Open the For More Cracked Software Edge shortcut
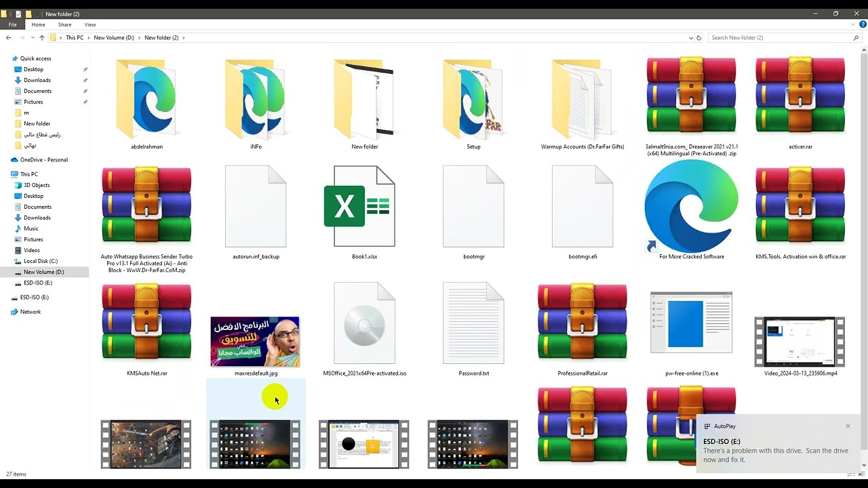This screenshot has height=488, width=868. 691,207
